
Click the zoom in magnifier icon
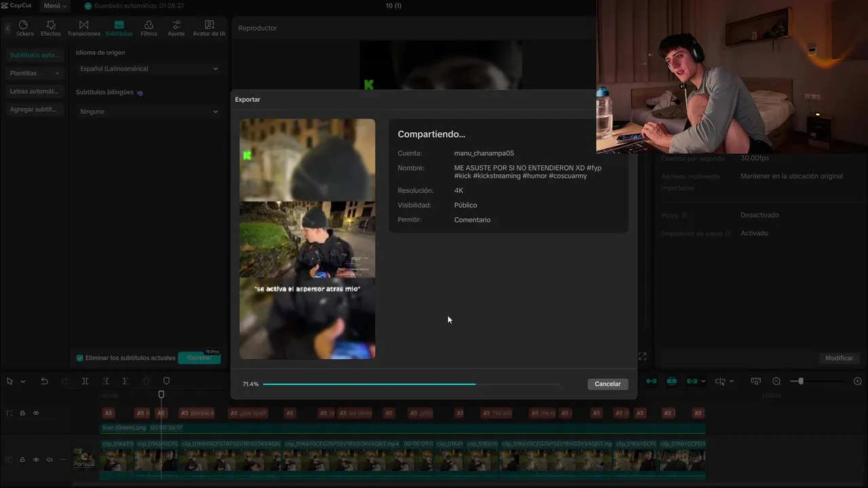click(x=858, y=382)
